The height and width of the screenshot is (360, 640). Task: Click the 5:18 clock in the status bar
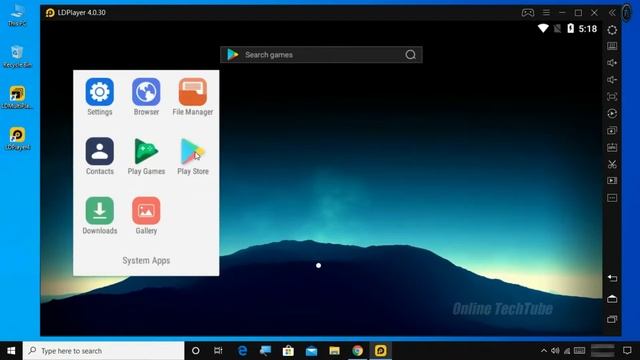coord(588,29)
